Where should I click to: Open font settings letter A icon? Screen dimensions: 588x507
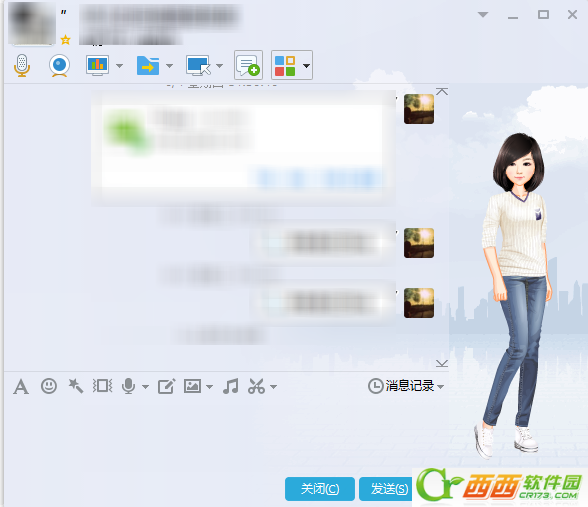coord(21,386)
